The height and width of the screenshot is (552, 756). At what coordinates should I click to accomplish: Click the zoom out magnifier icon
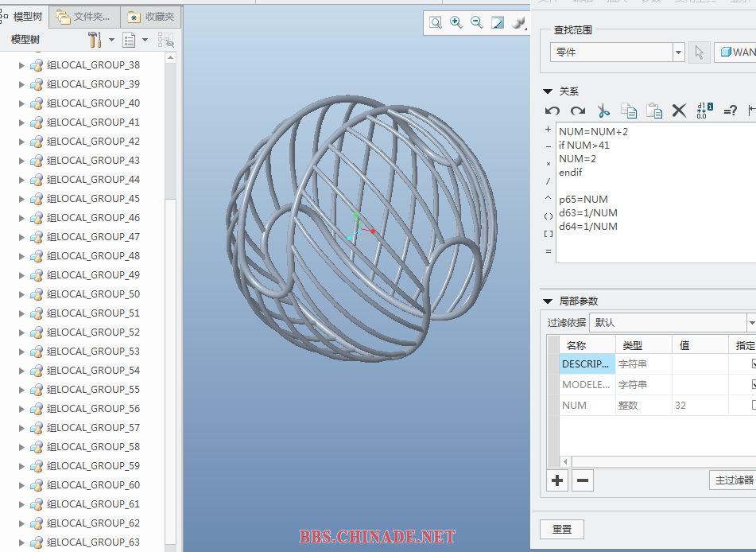click(x=477, y=23)
